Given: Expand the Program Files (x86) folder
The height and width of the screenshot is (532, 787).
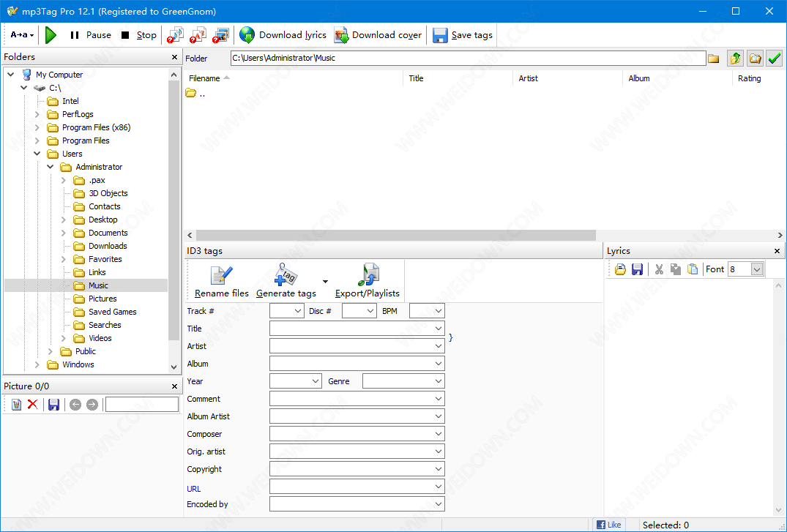Looking at the screenshot, I should pyautogui.click(x=37, y=127).
